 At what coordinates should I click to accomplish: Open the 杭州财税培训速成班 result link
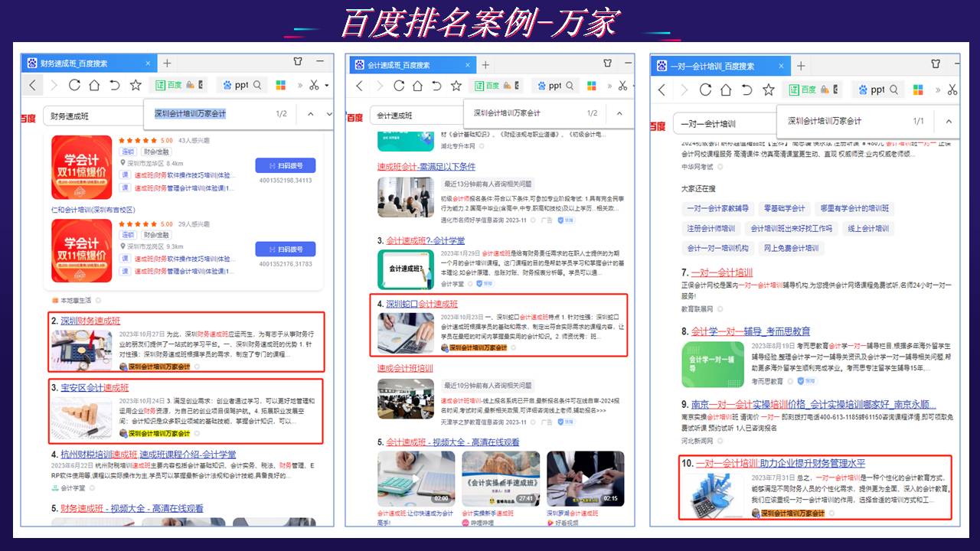pos(149,455)
